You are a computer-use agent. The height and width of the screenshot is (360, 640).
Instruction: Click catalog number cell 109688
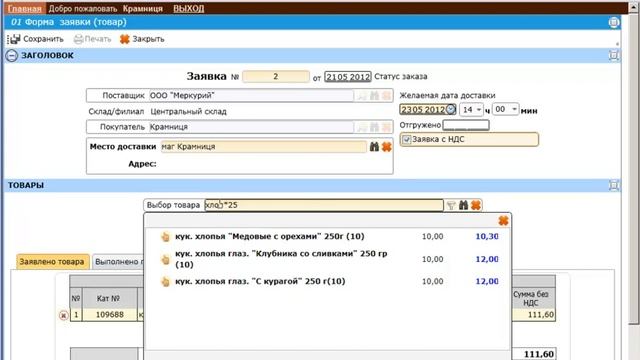109,315
